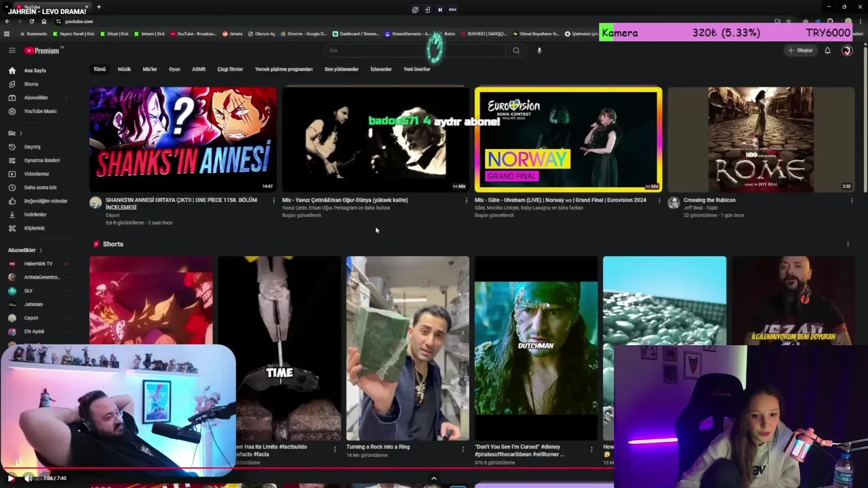Viewport: 868px width, 488px height.
Task: Open the Jahrein | Kick bookmark
Action: (x=150, y=33)
